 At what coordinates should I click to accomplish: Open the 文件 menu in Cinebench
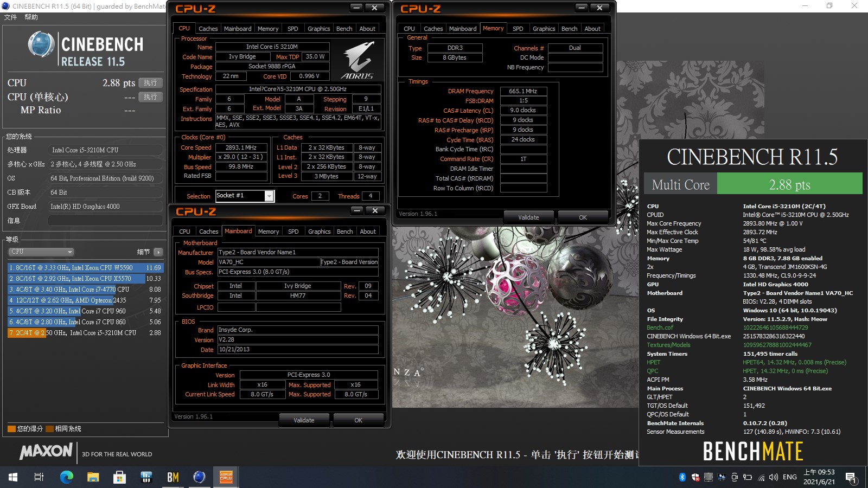(10, 17)
